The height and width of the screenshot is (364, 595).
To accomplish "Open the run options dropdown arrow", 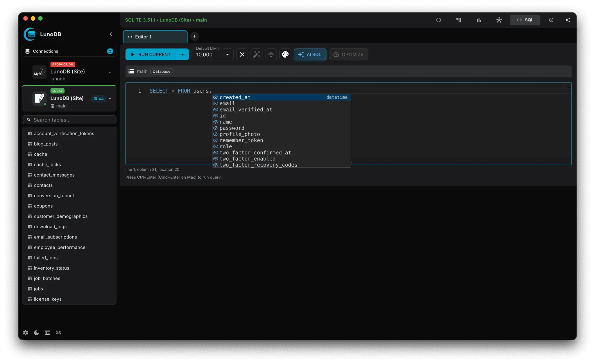I will click(182, 54).
